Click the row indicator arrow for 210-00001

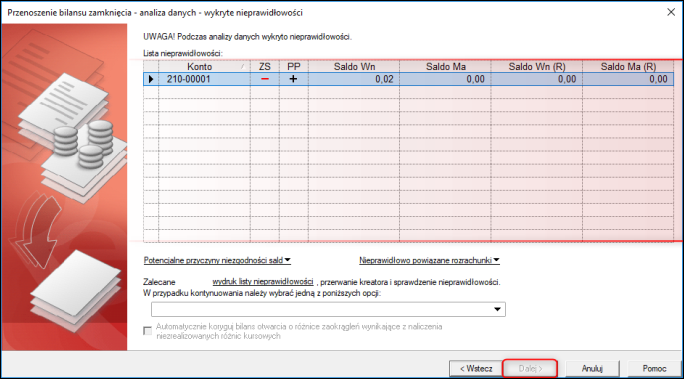coord(151,79)
